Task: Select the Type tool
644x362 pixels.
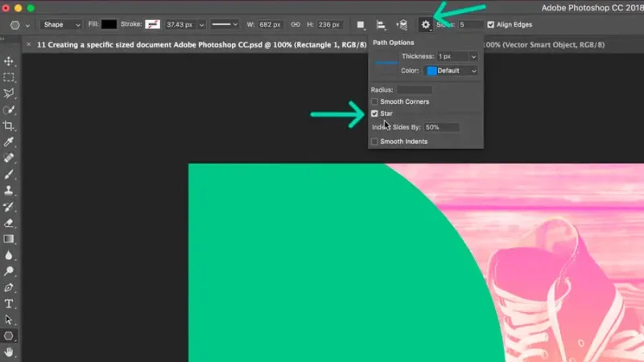Action: point(9,304)
